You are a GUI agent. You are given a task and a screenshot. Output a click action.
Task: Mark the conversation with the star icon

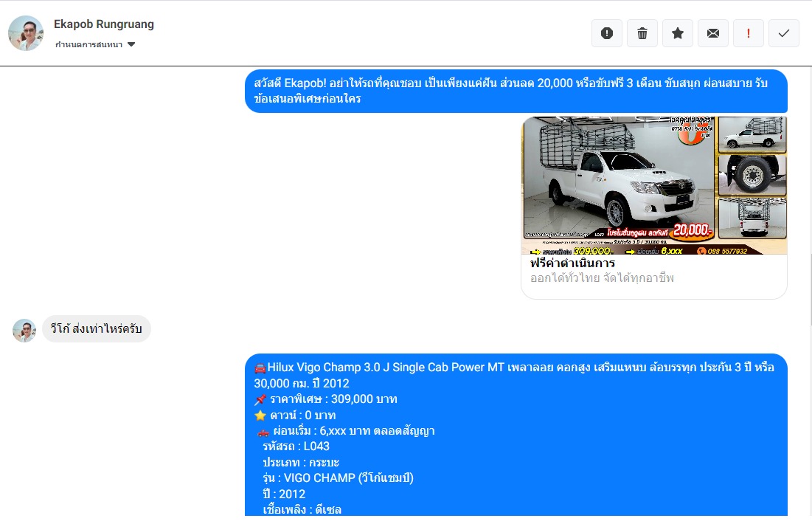[677, 33]
